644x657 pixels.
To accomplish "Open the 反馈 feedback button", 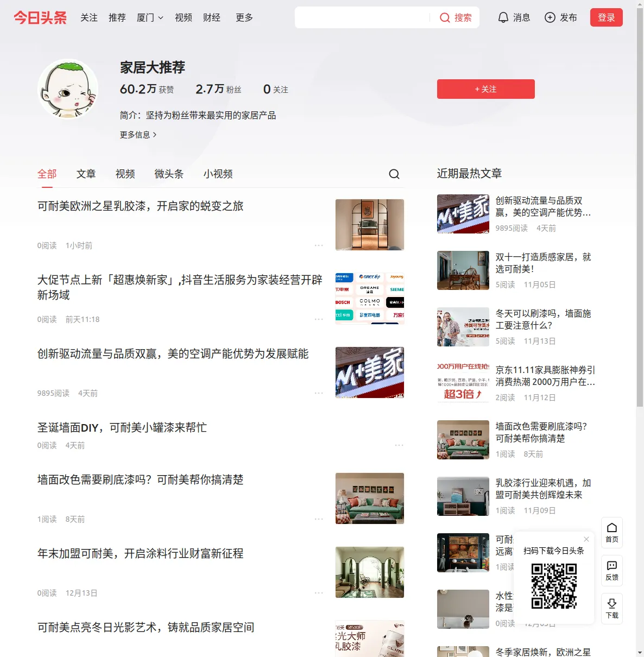I will coord(612,571).
